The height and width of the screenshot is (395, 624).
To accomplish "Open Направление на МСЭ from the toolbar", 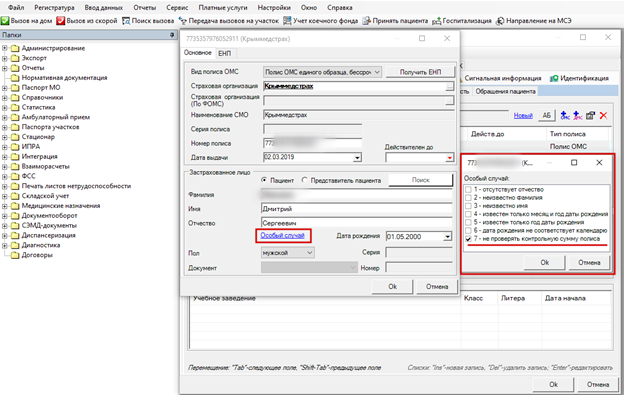I will point(533,21).
